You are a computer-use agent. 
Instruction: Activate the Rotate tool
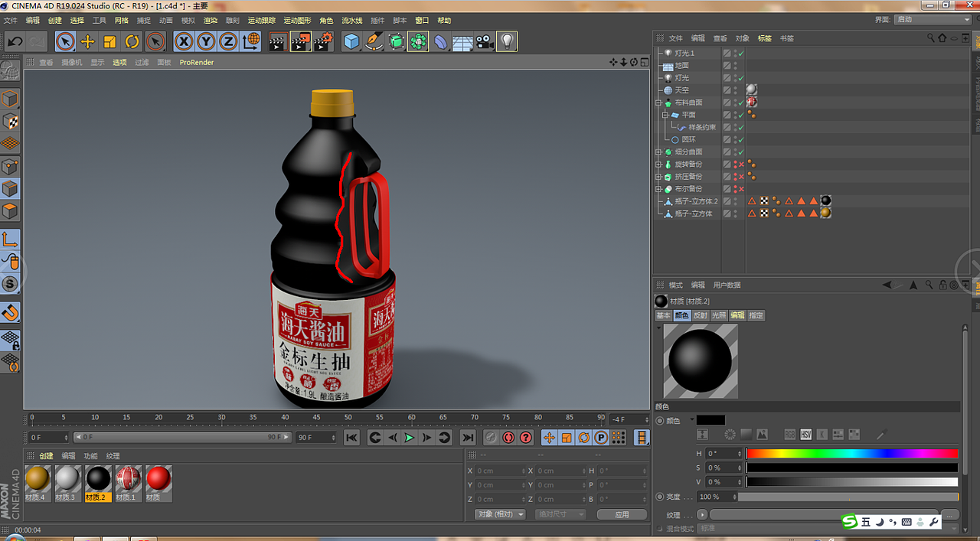(132, 41)
